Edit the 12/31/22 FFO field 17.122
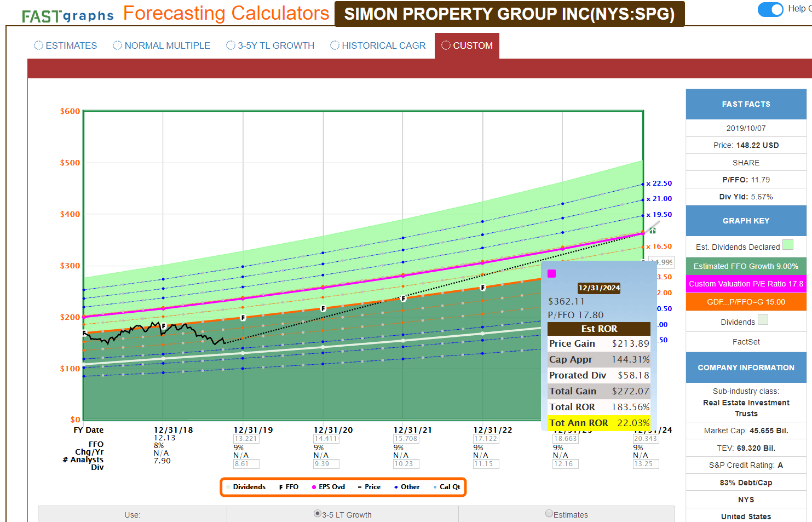Viewport: 812px width, 522px height. point(486,439)
